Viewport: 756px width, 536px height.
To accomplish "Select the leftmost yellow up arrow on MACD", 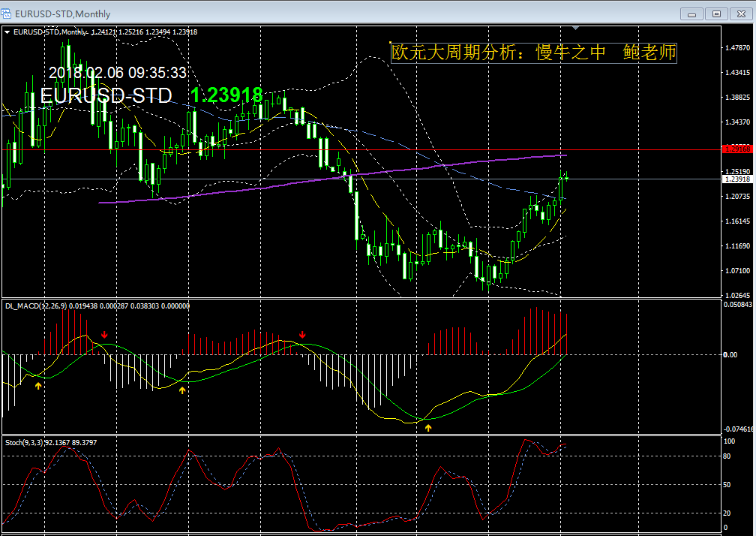I will tap(38, 385).
